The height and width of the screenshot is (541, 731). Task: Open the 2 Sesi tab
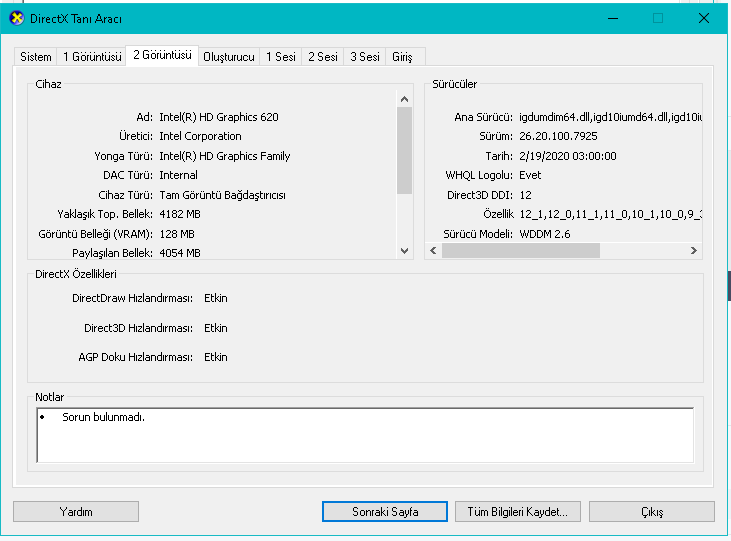point(323,57)
